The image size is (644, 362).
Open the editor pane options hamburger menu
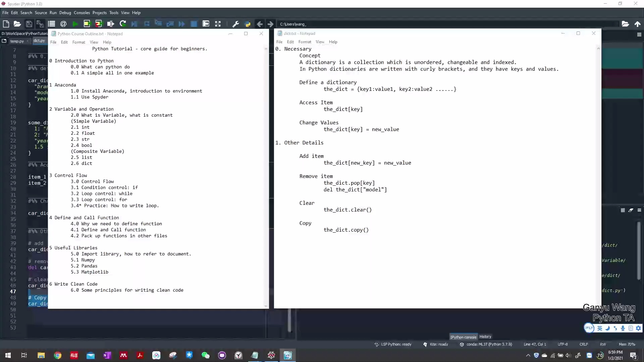[639, 35]
